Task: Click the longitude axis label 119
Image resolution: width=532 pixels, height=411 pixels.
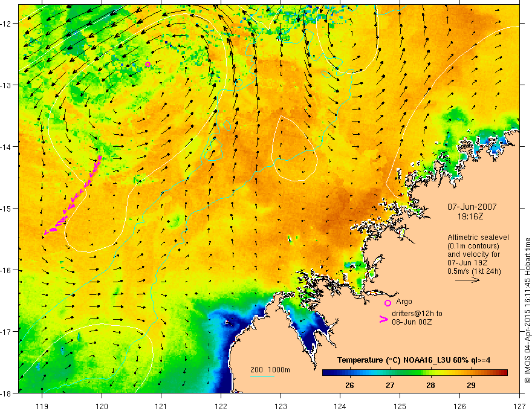Action: pos(42,407)
